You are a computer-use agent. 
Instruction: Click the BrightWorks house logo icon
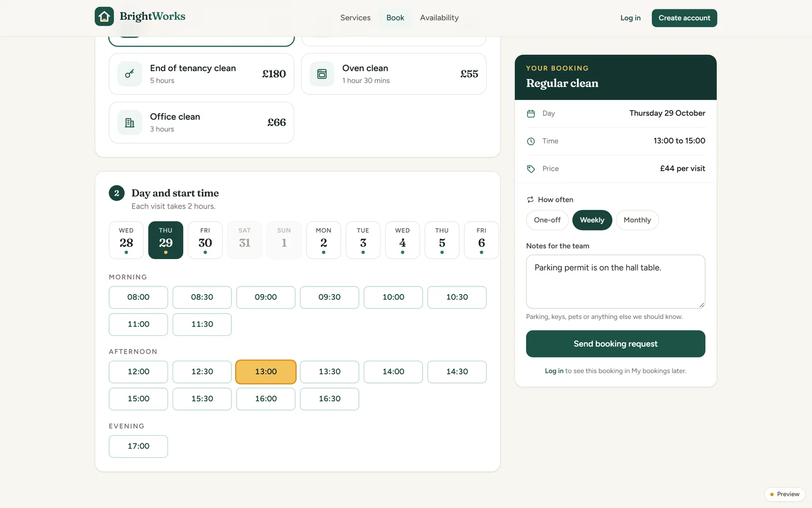104,16
